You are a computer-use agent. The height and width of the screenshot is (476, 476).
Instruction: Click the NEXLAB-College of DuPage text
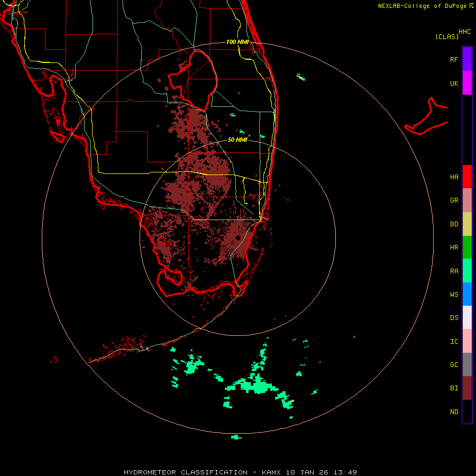pyautogui.click(x=422, y=6)
